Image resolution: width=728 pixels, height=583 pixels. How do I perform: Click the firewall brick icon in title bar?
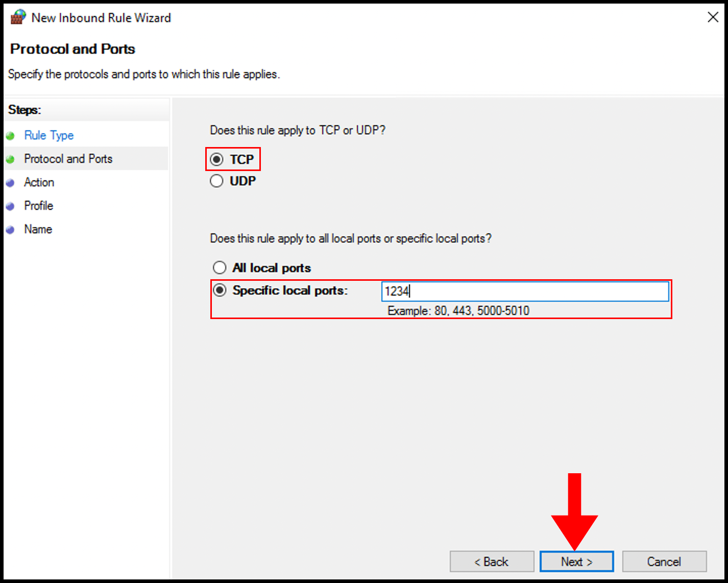click(x=17, y=16)
